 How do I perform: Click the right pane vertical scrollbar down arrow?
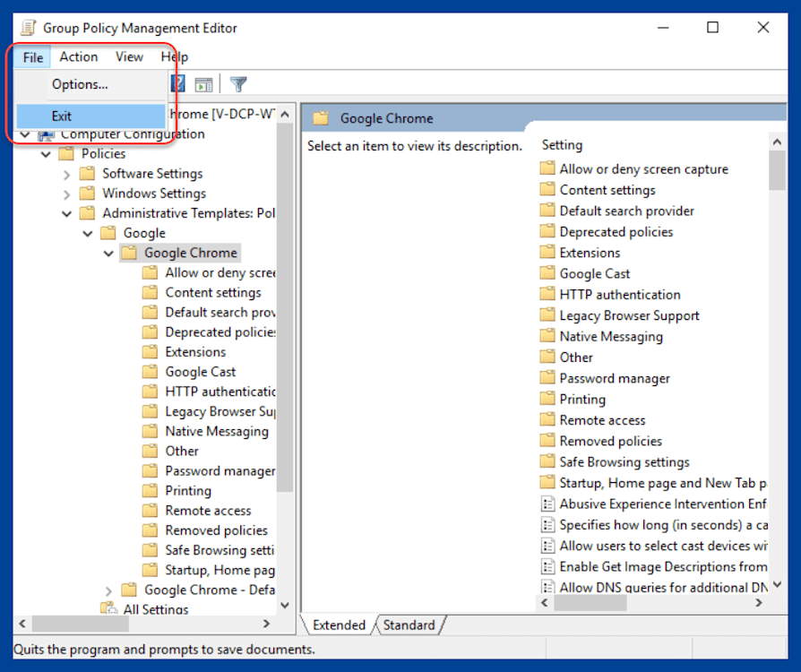click(777, 582)
